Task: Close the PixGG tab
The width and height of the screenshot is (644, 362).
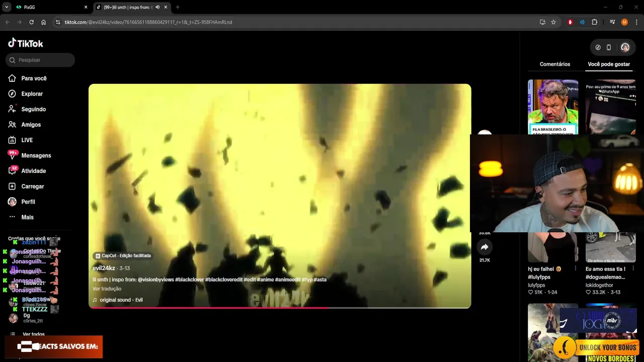Action: pyautogui.click(x=86, y=7)
